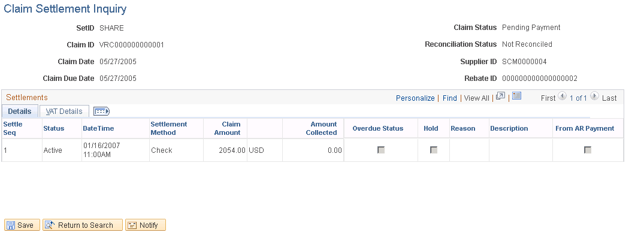Select the 01/16/2007 11:00AM date cell

click(101, 150)
